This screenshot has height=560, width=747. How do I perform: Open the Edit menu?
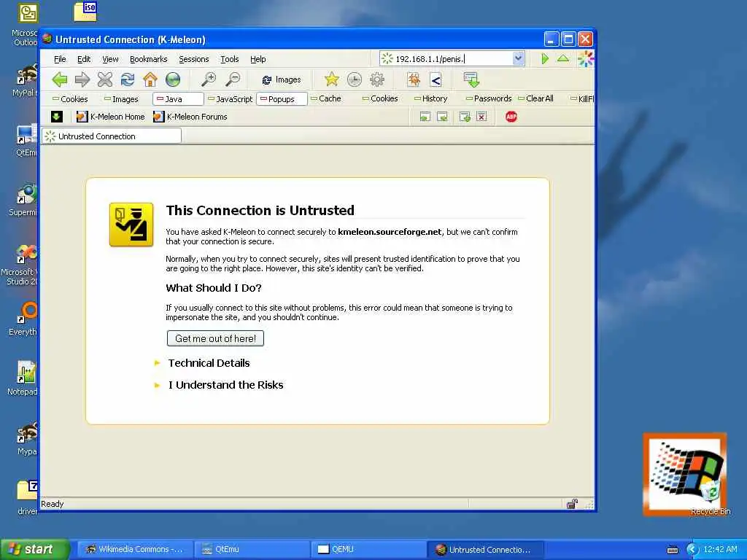(x=84, y=59)
